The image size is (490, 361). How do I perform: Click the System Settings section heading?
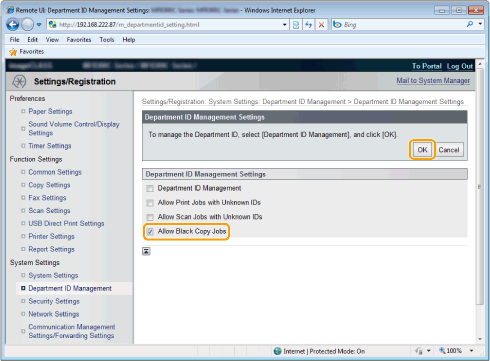pyautogui.click(x=35, y=263)
